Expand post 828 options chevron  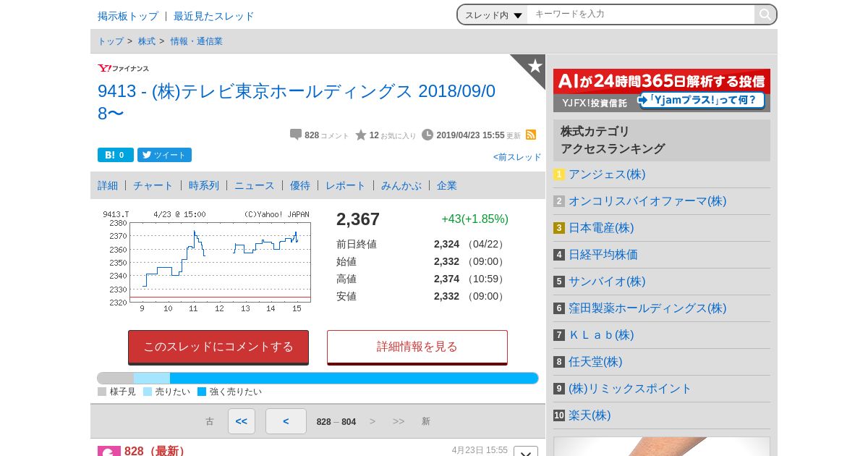526,452
